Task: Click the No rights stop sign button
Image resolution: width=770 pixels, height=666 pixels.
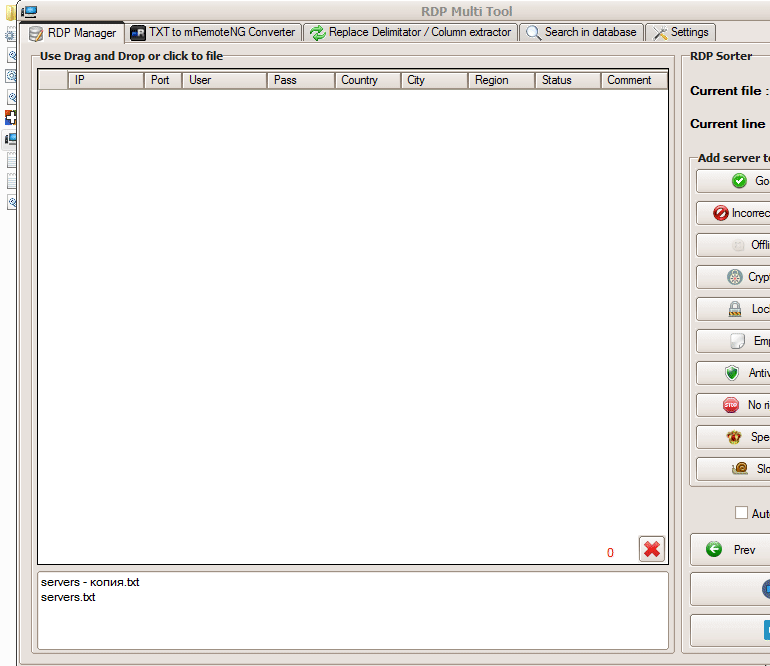Action: [733, 405]
